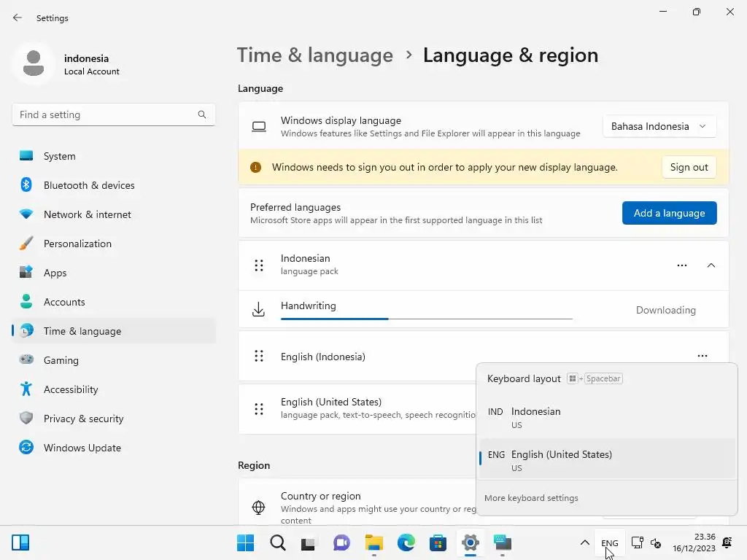Open Accounts settings
The image size is (747, 560).
113,302
